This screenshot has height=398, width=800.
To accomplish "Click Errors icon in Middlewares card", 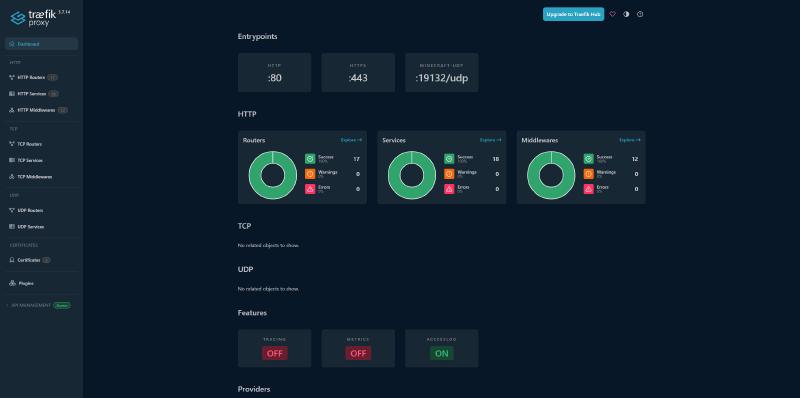I will [x=589, y=189].
